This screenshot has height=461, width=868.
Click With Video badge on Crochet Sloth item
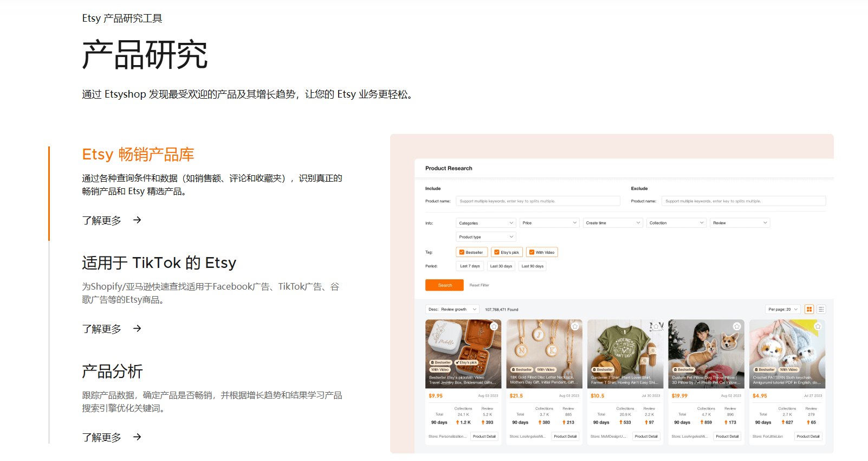[788, 369]
